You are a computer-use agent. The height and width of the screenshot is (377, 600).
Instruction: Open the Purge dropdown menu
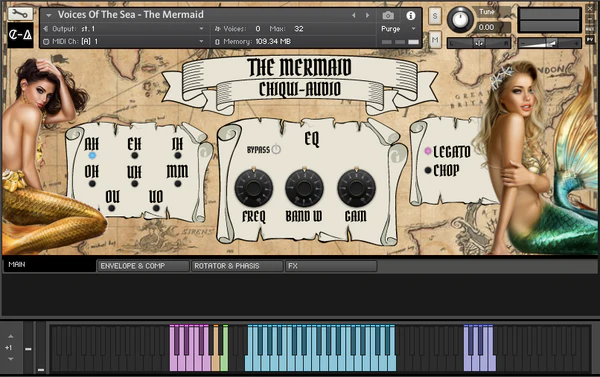point(398,29)
